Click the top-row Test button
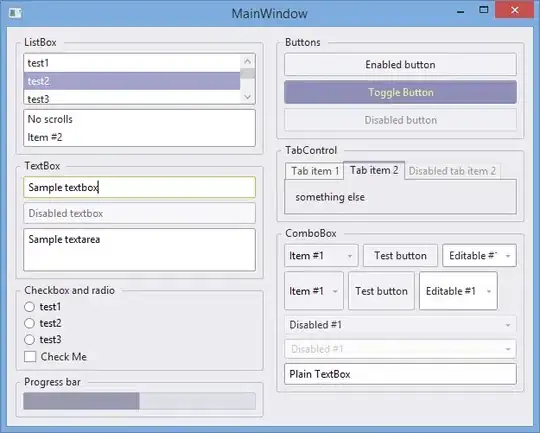Image resolution: width=540 pixels, height=433 pixels. pos(400,256)
